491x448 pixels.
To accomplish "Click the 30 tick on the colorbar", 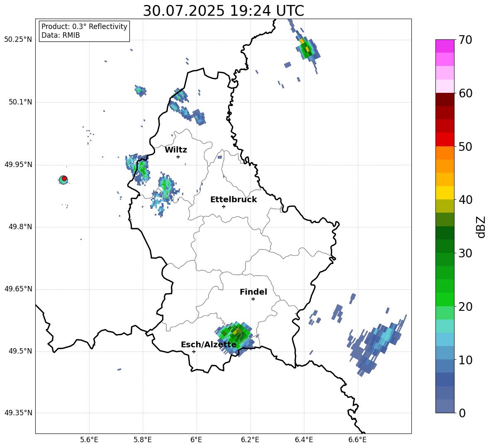I will pyautogui.click(x=465, y=253).
